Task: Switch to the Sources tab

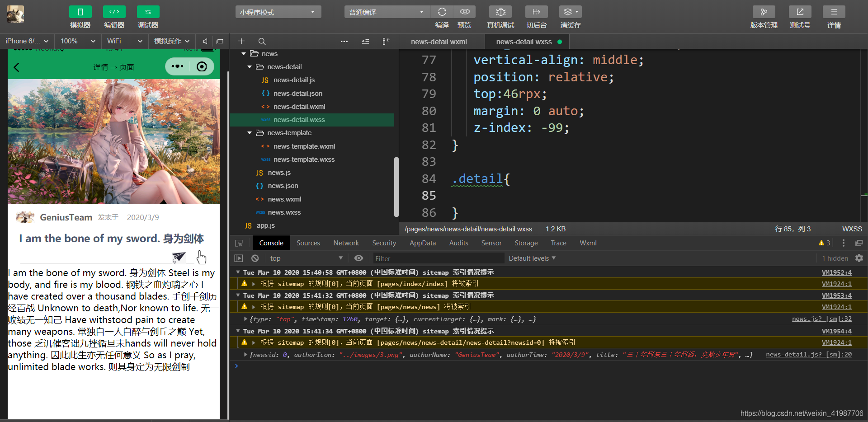Action: 308,243
